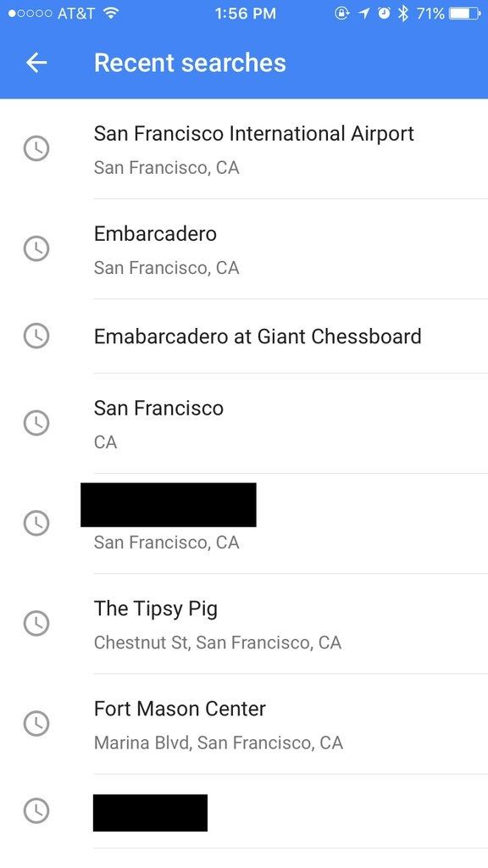Select the Fort Mason Center search result
Image resolution: width=488 pixels, height=868 pixels.
coord(254,724)
